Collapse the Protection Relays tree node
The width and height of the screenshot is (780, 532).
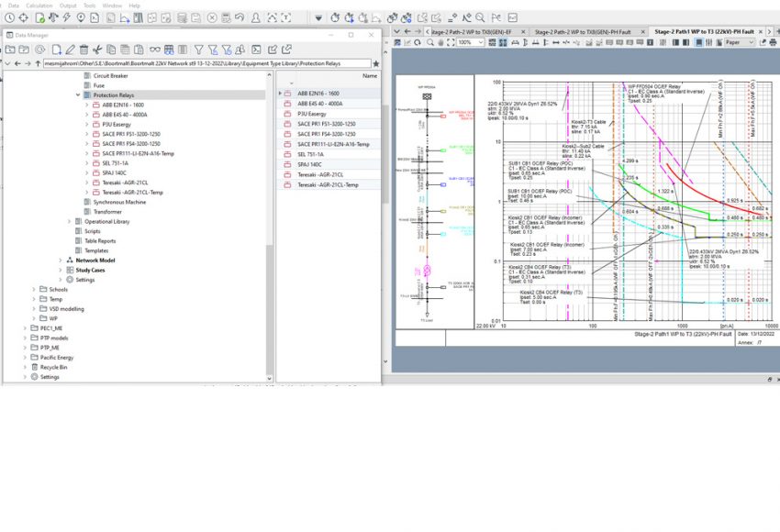[x=78, y=94]
